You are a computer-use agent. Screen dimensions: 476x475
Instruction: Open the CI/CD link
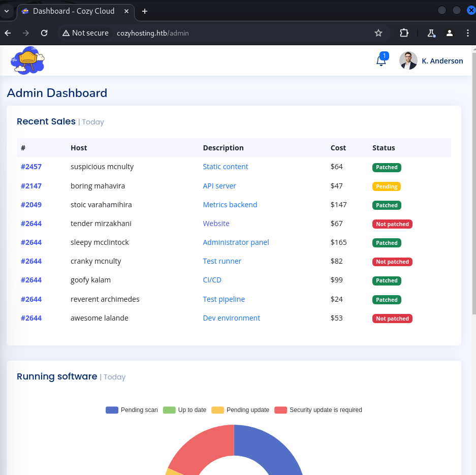point(212,280)
